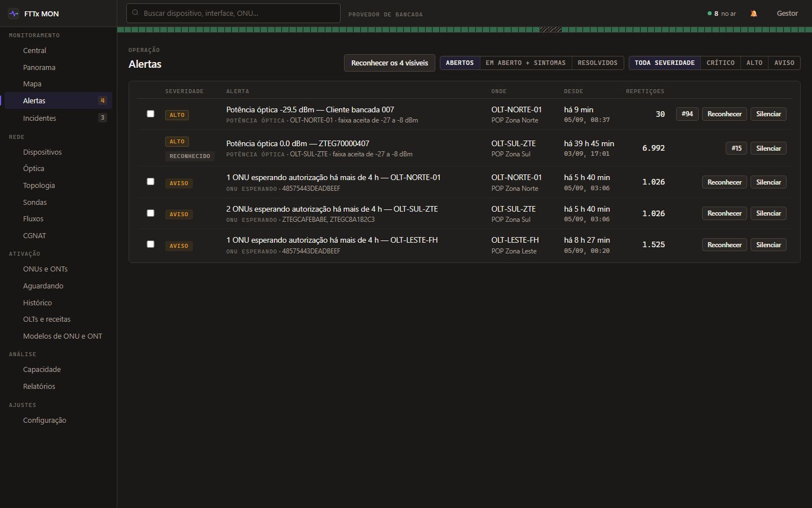The height and width of the screenshot is (508, 812).
Task: Open Incidentes in the sidebar
Action: 58,118
